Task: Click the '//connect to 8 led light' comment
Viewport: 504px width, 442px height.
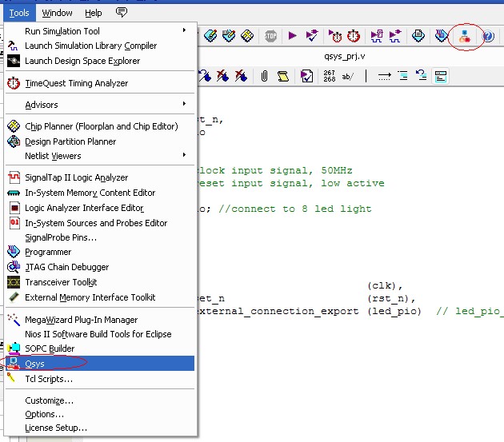Action: click(295, 209)
